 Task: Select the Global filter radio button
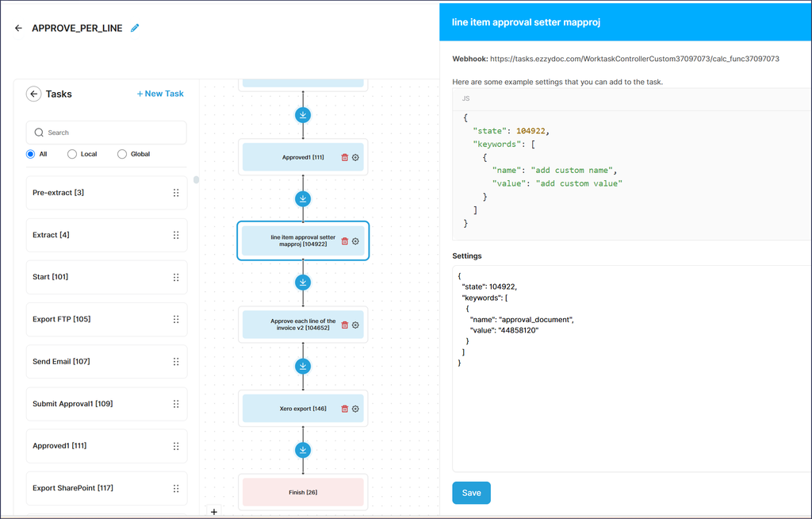[x=121, y=154]
